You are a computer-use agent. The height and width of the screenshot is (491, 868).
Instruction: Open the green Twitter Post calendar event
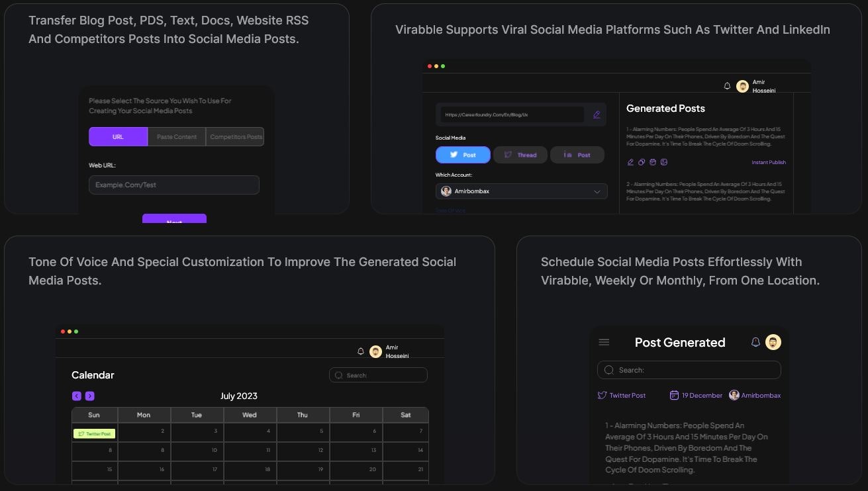[94, 433]
